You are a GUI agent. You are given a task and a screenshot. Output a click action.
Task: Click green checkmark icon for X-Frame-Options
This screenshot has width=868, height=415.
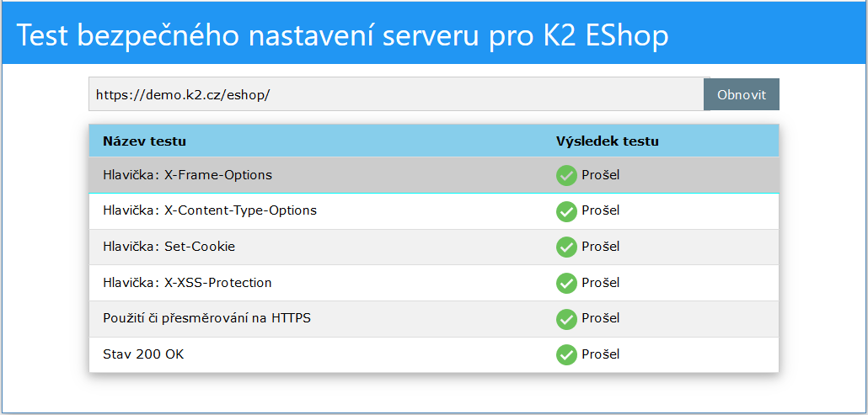click(566, 175)
